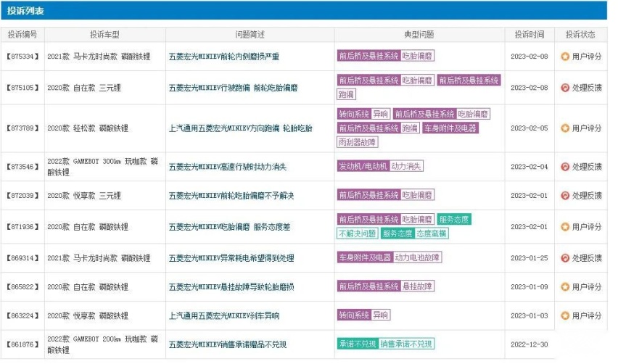The image size is (618, 364).
Task: Open complaint 五菱宏光MINIEV前轮内侧磨损严重
Action: [224, 57]
